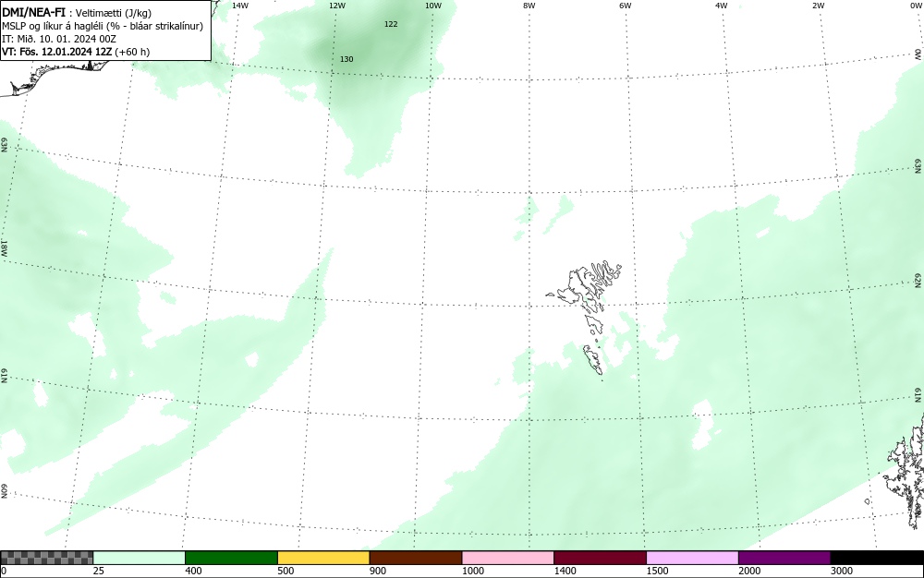Click the 60N label on left edge
The height and width of the screenshot is (578, 924).
tap(4, 491)
